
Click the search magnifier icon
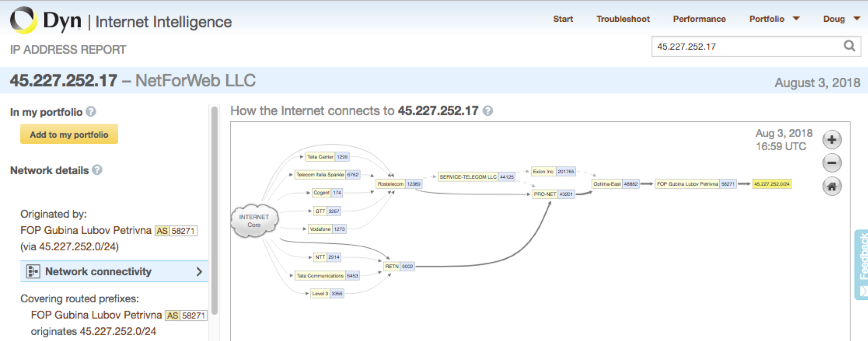(x=849, y=46)
